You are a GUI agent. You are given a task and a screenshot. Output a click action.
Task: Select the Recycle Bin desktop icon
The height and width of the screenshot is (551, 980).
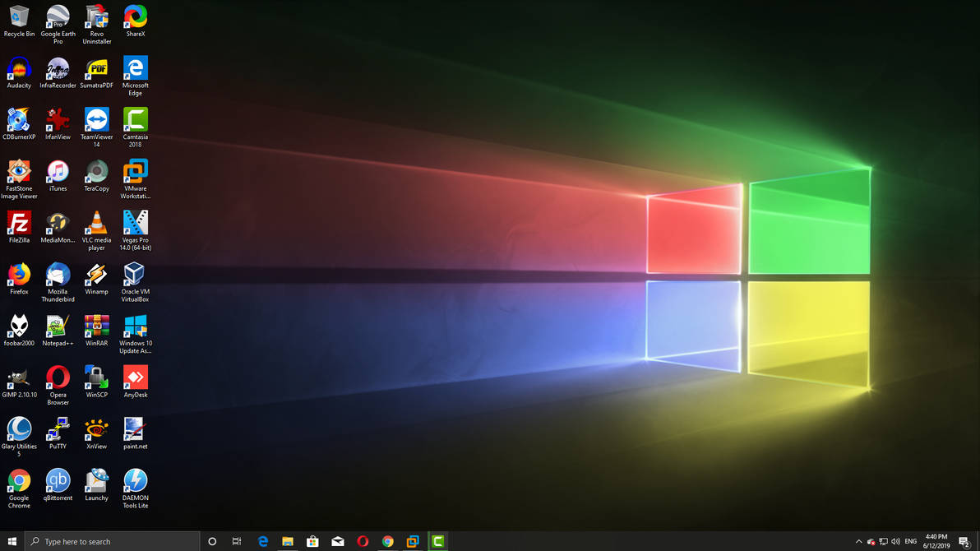point(20,21)
